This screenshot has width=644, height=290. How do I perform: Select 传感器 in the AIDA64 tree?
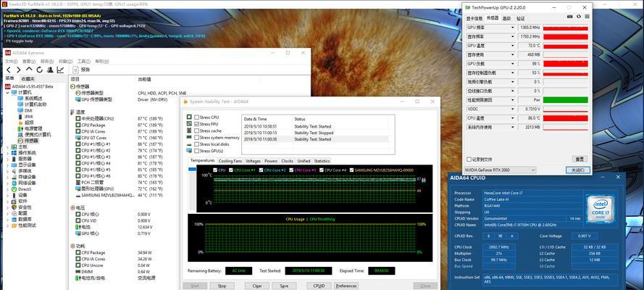31,141
